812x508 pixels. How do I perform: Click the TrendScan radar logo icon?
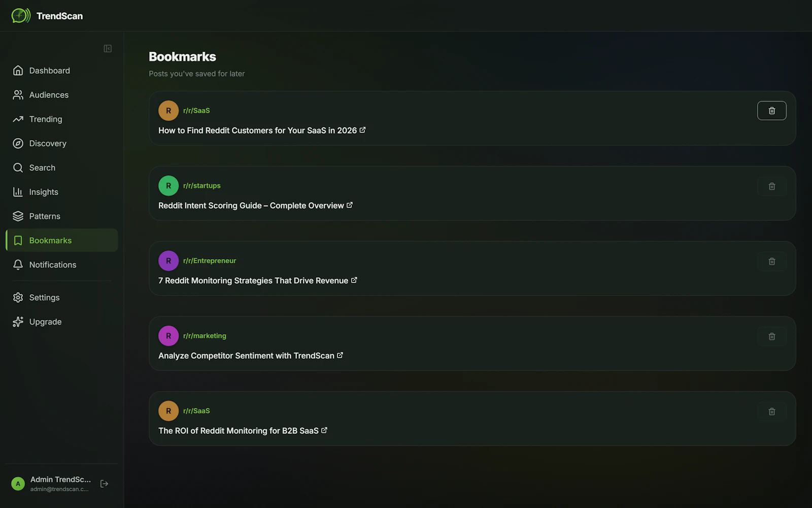pyautogui.click(x=21, y=16)
